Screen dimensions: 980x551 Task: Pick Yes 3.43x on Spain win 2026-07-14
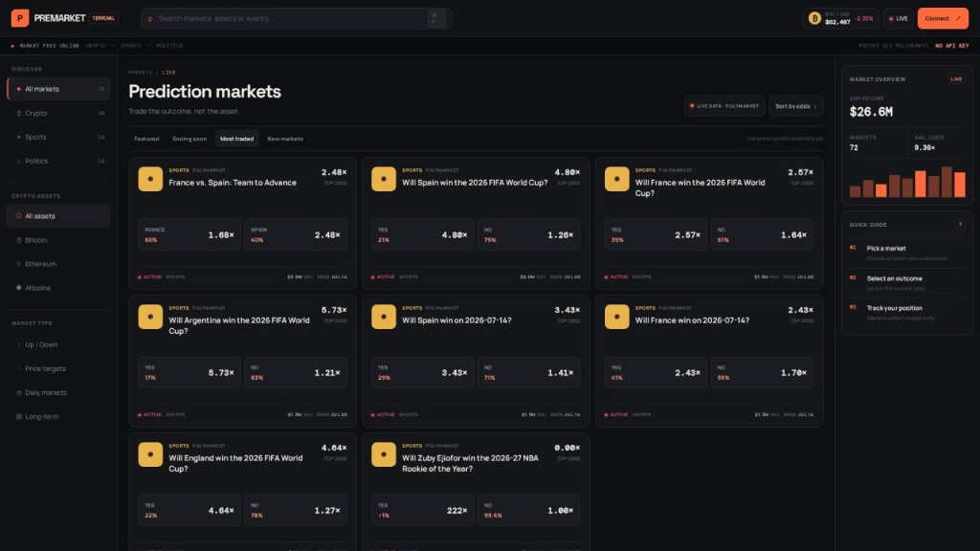click(422, 372)
